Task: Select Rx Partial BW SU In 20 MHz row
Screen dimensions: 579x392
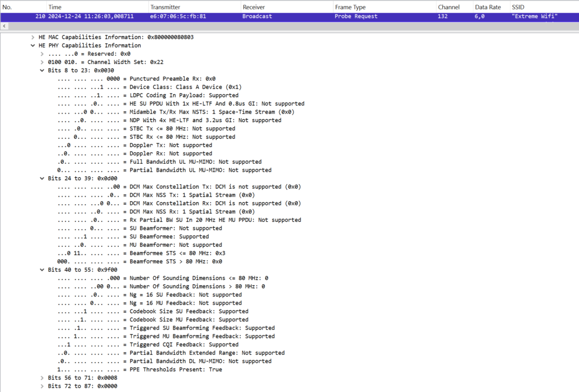Action: 179,220
